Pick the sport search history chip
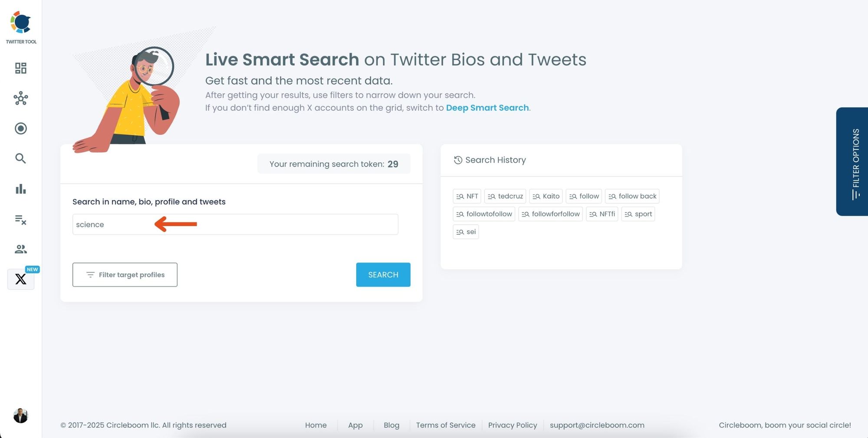The height and width of the screenshot is (438, 868). pyautogui.click(x=638, y=214)
